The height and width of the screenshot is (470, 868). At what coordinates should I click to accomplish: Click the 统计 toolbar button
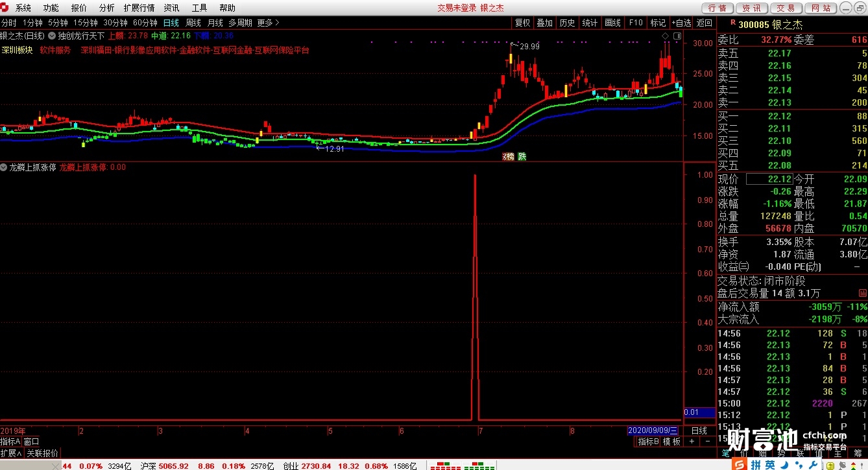pyautogui.click(x=590, y=23)
